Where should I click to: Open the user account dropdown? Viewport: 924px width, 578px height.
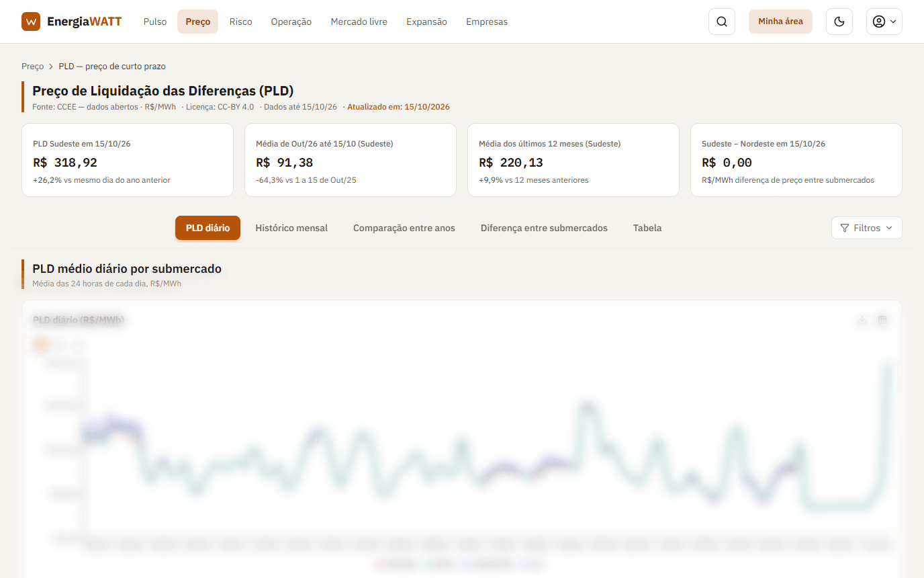point(884,22)
